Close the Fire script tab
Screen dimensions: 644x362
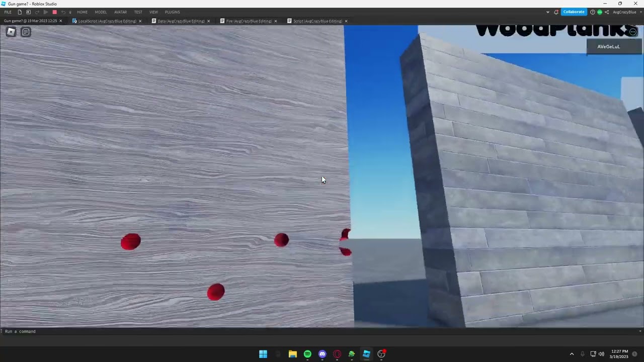pyautogui.click(x=275, y=21)
